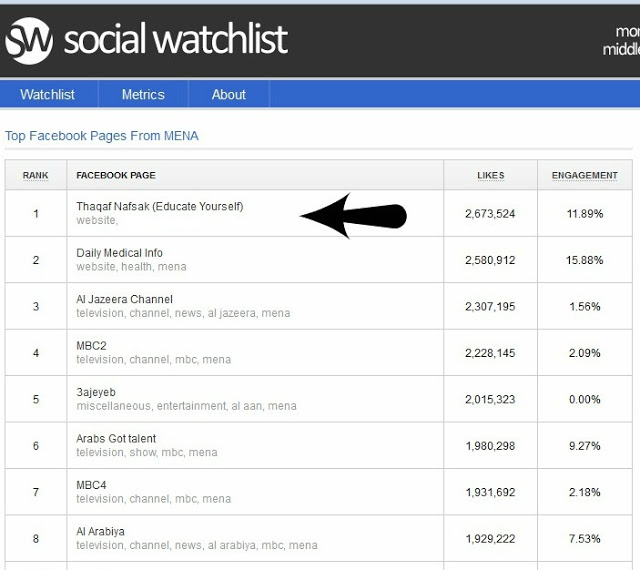Open the MBC2 page link
The image size is (640, 570).
[x=91, y=346]
